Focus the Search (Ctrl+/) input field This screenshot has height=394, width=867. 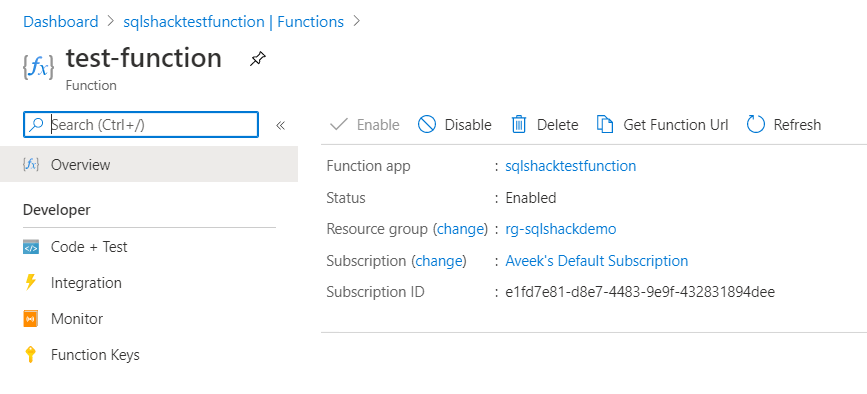coord(140,125)
